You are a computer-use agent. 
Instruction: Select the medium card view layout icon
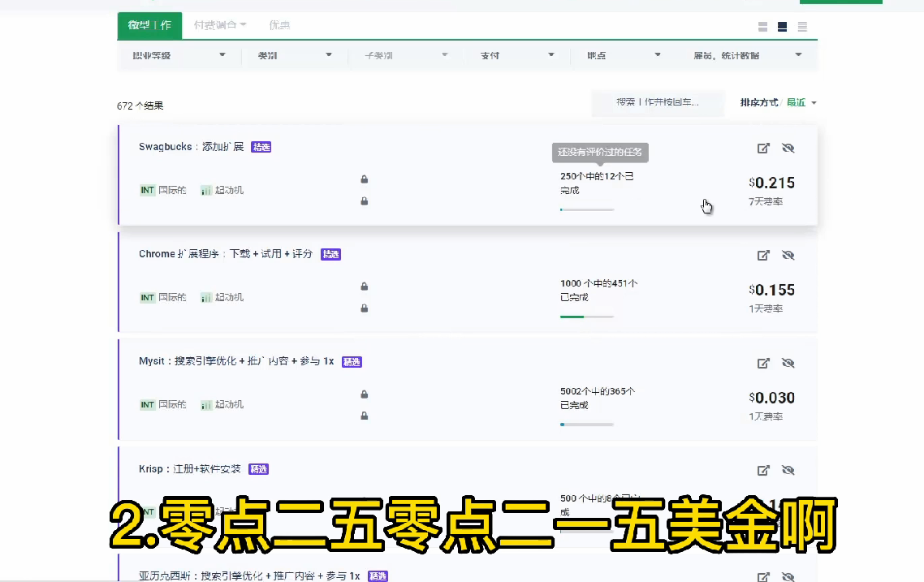(783, 27)
